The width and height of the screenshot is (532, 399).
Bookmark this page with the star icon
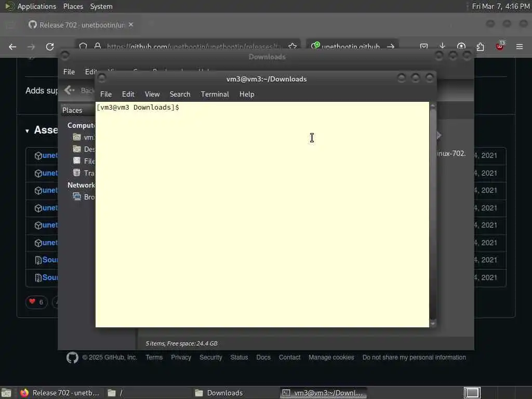(x=292, y=46)
